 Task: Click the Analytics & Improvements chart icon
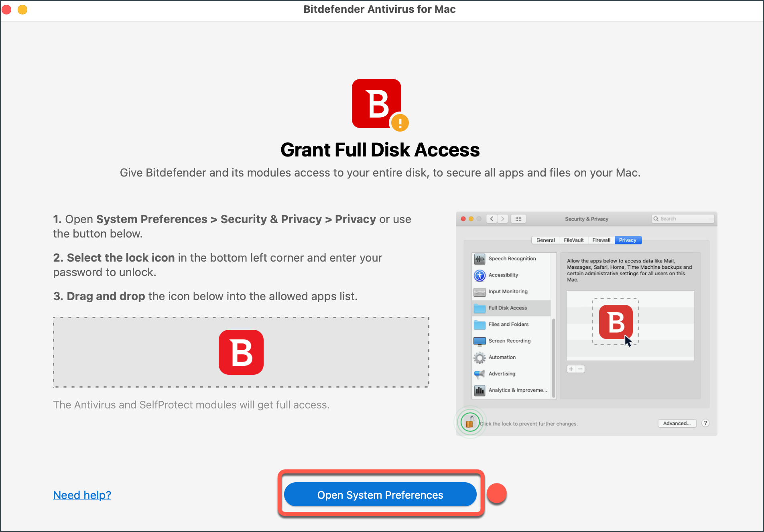pyautogui.click(x=480, y=390)
